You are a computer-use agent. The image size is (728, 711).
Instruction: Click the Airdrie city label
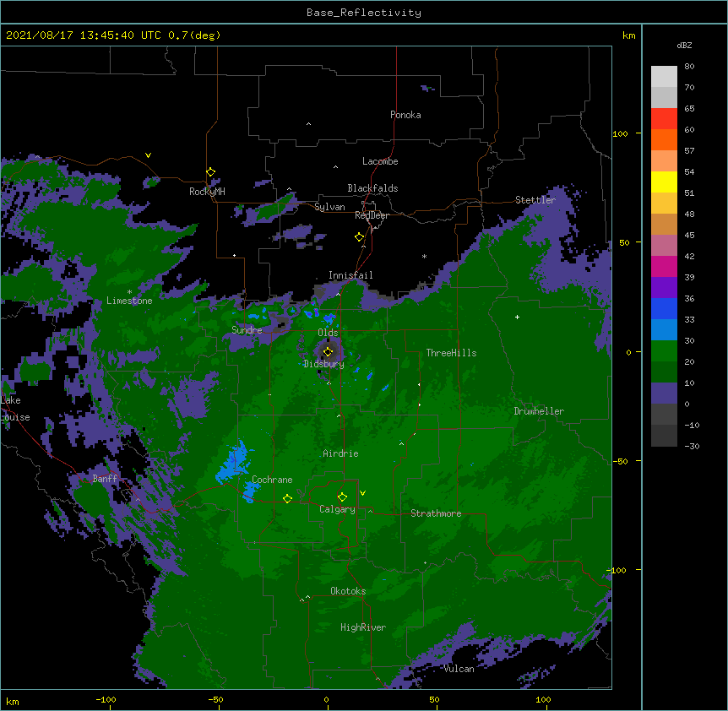(x=340, y=453)
